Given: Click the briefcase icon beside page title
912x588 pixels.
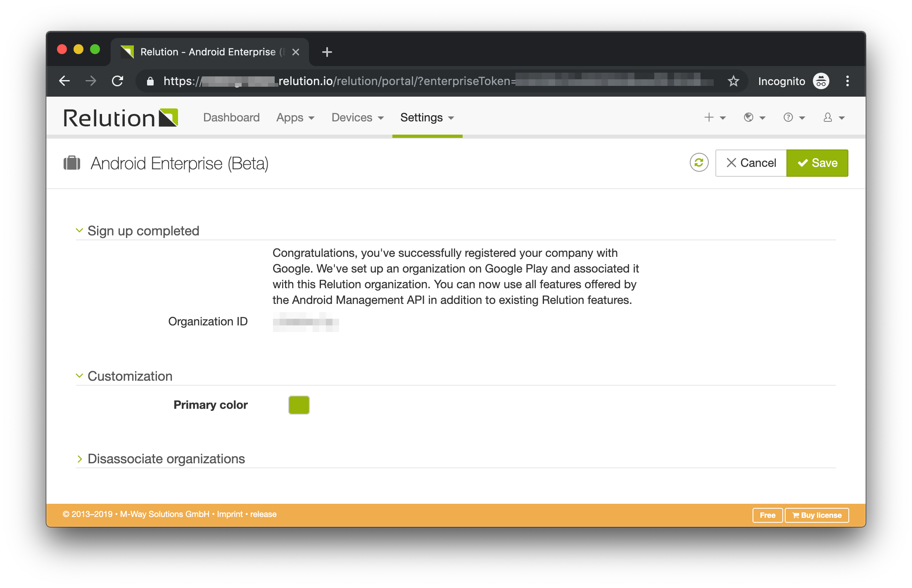Looking at the screenshot, I should tap(72, 163).
